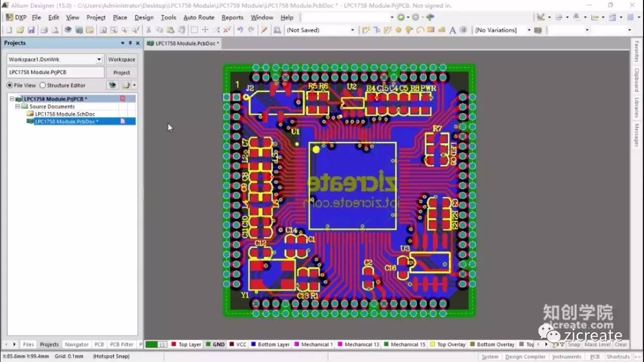This screenshot has height=362, width=644.
Task: Open the Libraries side panel tab
Action: pyautogui.click(x=637, y=108)
